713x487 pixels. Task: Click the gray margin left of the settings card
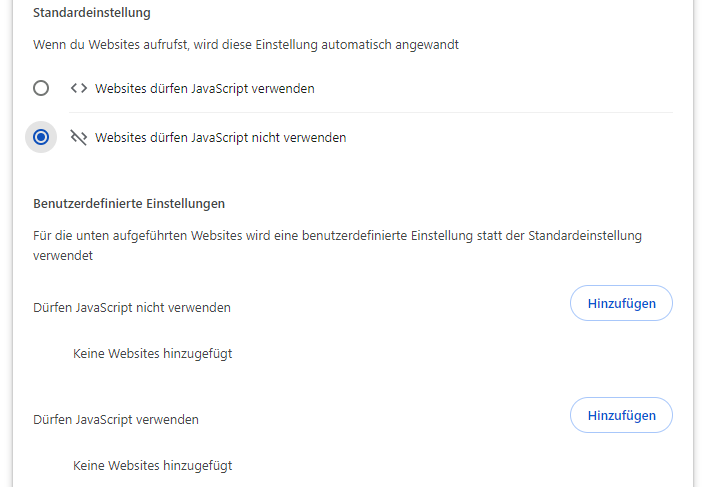6,250
